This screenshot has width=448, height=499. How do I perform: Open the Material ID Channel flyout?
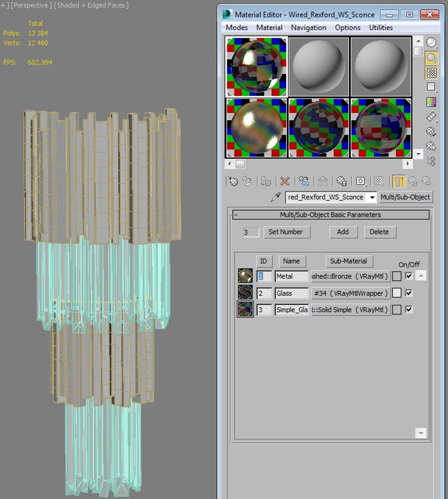point(361,182)
